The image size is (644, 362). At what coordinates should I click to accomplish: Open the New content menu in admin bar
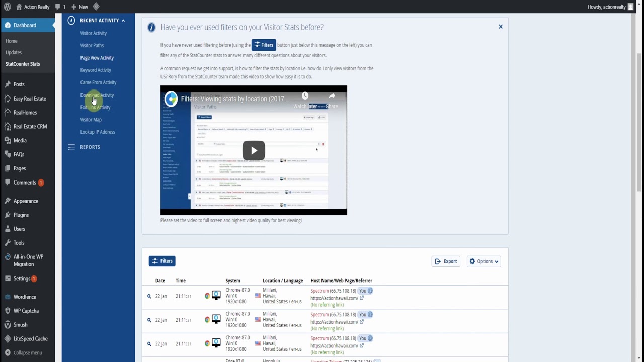(79, 7)
